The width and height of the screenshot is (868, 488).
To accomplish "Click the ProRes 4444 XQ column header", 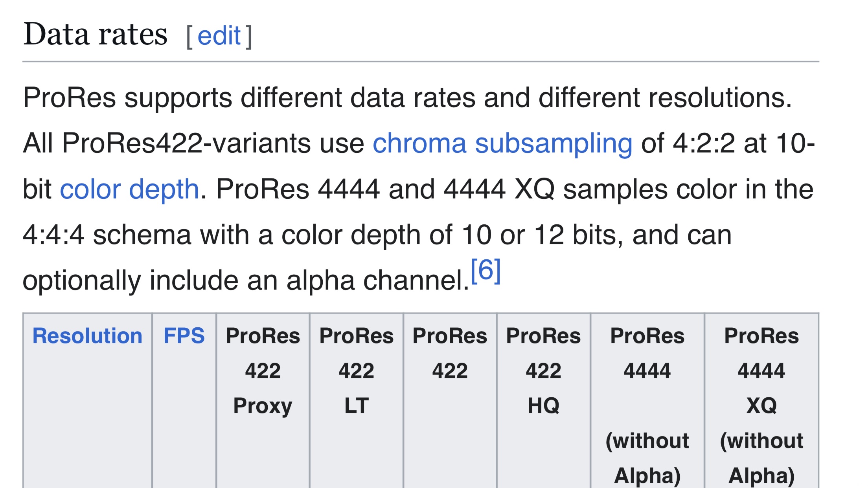I will point(761,405).
